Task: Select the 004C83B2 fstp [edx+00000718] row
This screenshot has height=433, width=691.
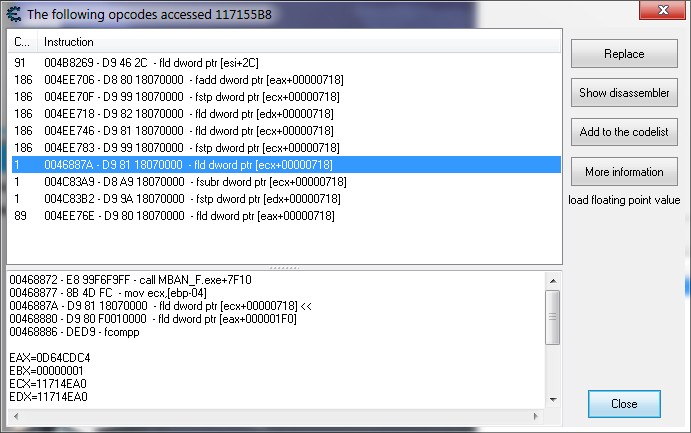Action: click(190, 199)
